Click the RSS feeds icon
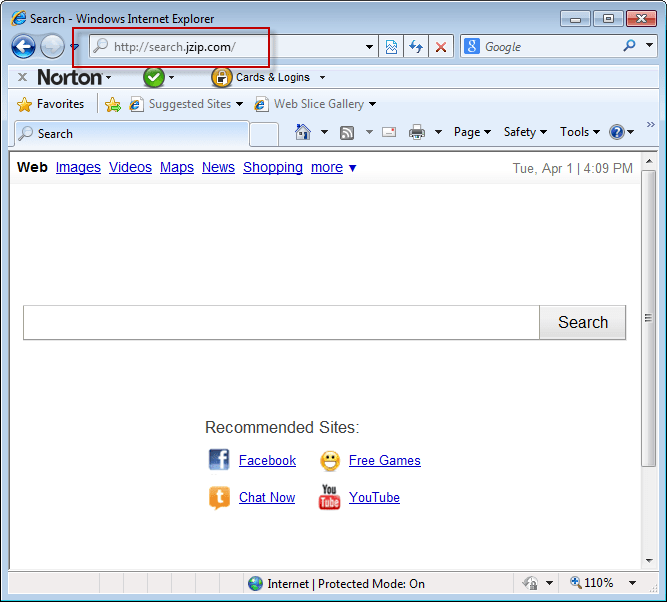Image resolution: width=667 pixels, height=602 pixels. pyautogui.click(x=347, y=133)
